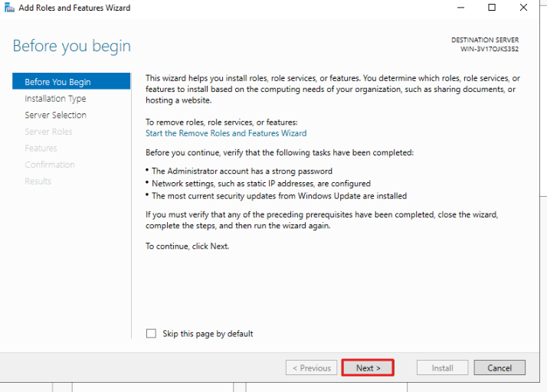Image resolution: width=547 pixels, height=392 pixels.
Task: Go to the Installation Type step
Action: (x=55, y=99)
